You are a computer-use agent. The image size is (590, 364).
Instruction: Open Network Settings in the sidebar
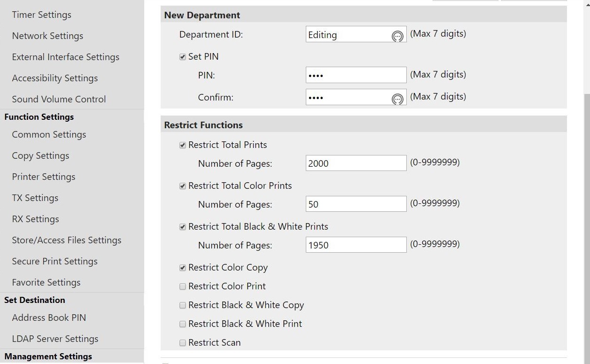[x=47, y=36]
